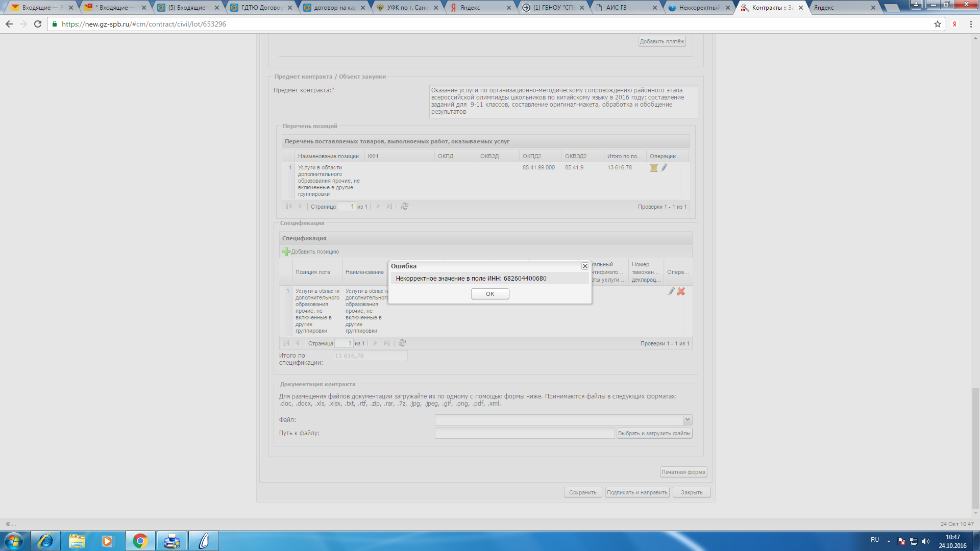Click the pencil icon in positions table Operations

click(664, 168)
